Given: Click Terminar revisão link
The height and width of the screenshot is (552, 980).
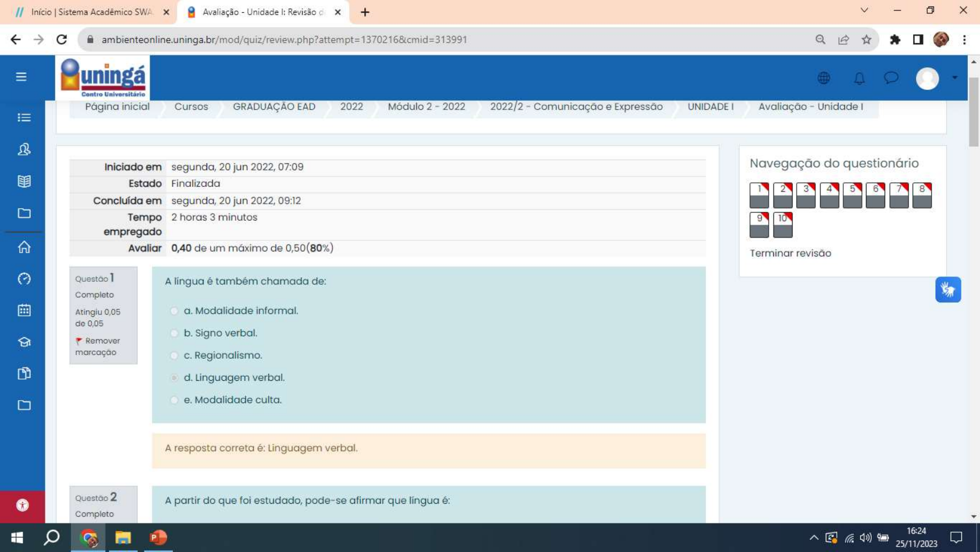Looking at the screenshot, I should [x=790, y=253].
